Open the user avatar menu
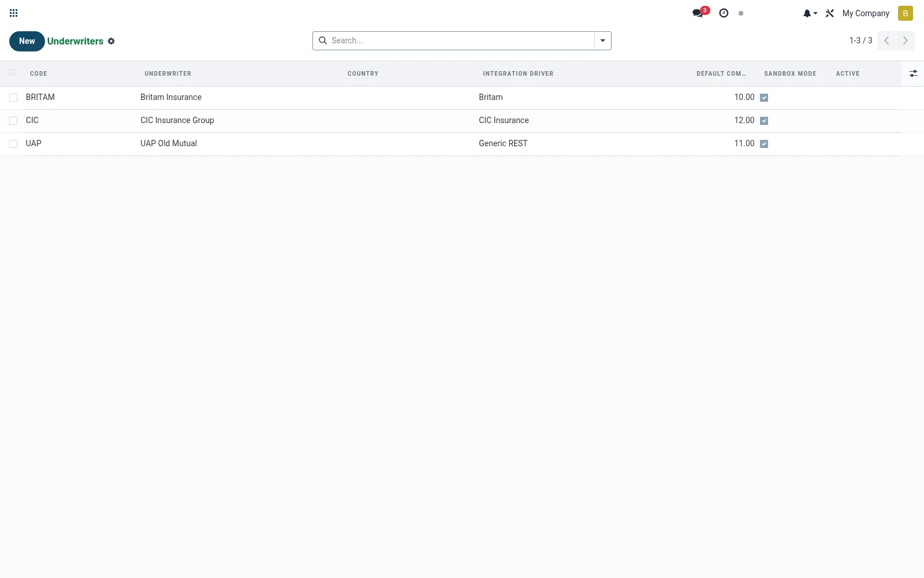The height and width of the screenshot is (578, 924). point(905,13)
